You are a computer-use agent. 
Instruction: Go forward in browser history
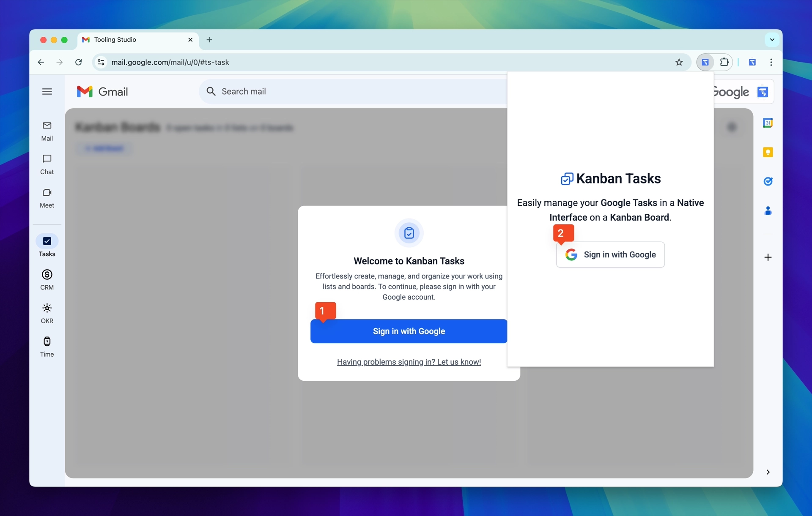pyautogui.click(x=60, y=62)
